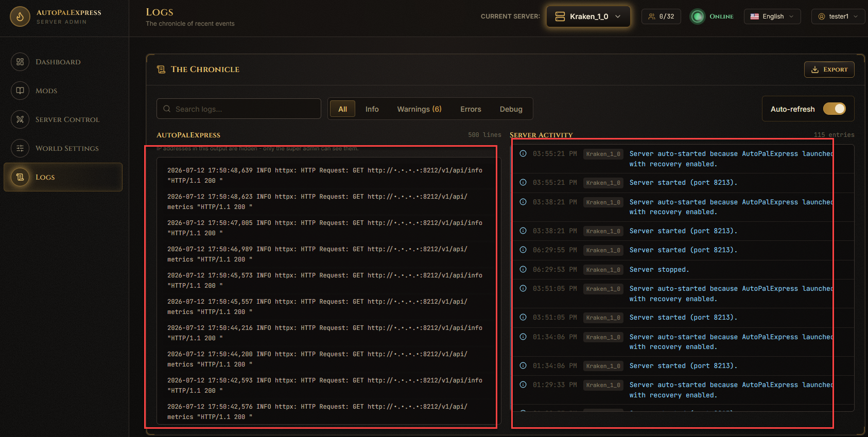Select the Debug filter tab
The width and height of the screenshot is (868, 437).
click(511, 109)
